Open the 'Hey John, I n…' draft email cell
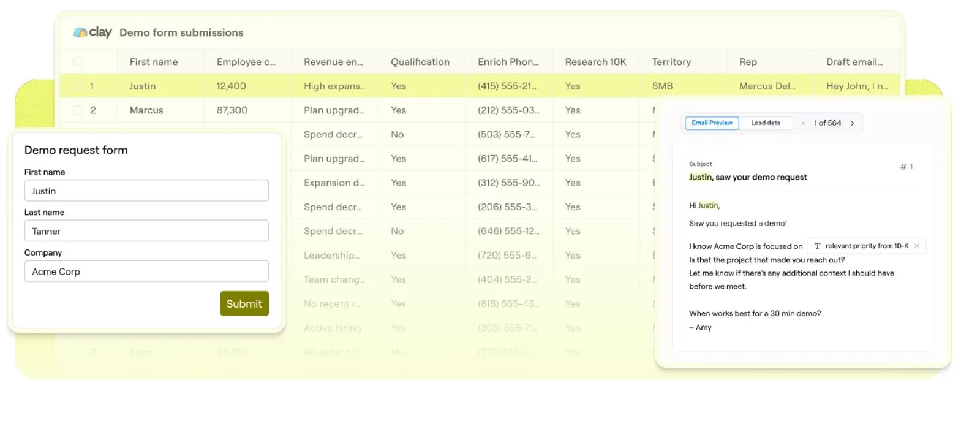Image resolution: width=980 pixels, height=421 pixels. 857,86
